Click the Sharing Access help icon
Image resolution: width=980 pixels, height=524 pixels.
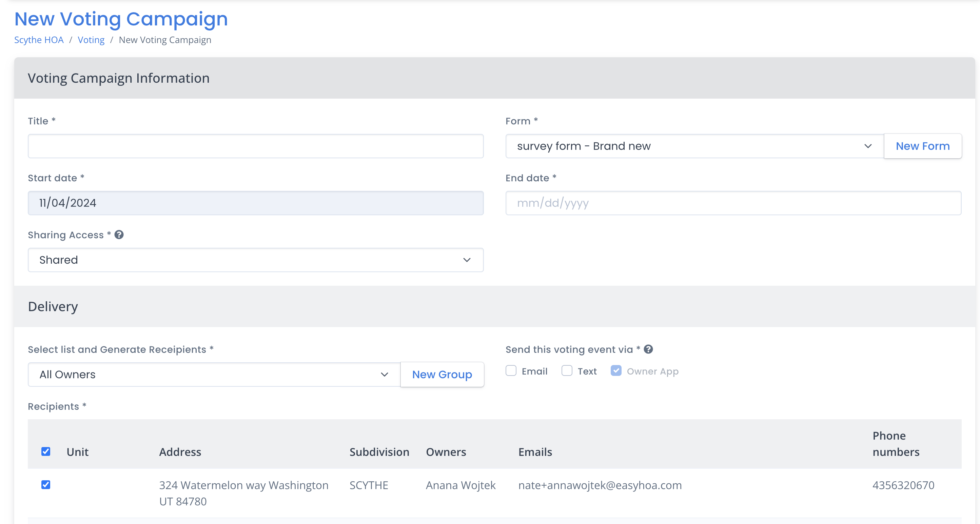(x=119, y=235)
